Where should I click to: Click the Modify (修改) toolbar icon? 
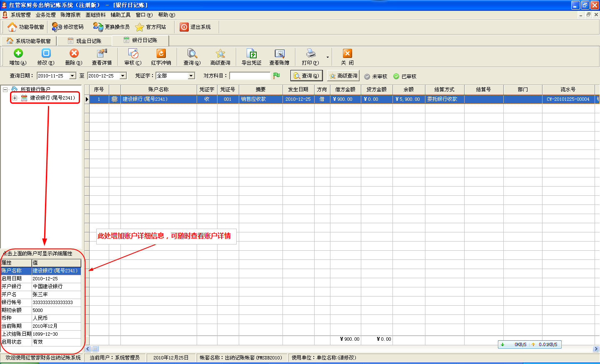(46, 54)
